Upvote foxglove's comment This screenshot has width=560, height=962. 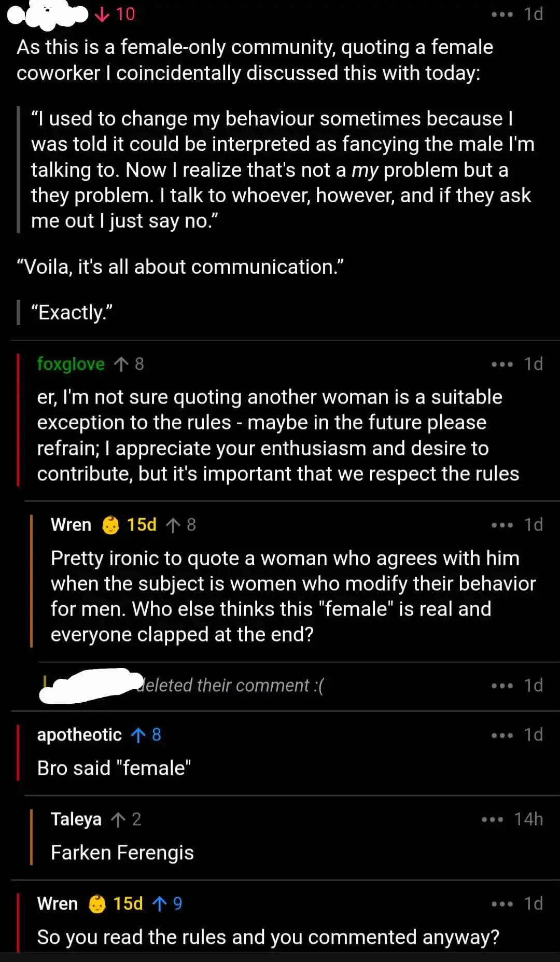click(x=121, y=364)
